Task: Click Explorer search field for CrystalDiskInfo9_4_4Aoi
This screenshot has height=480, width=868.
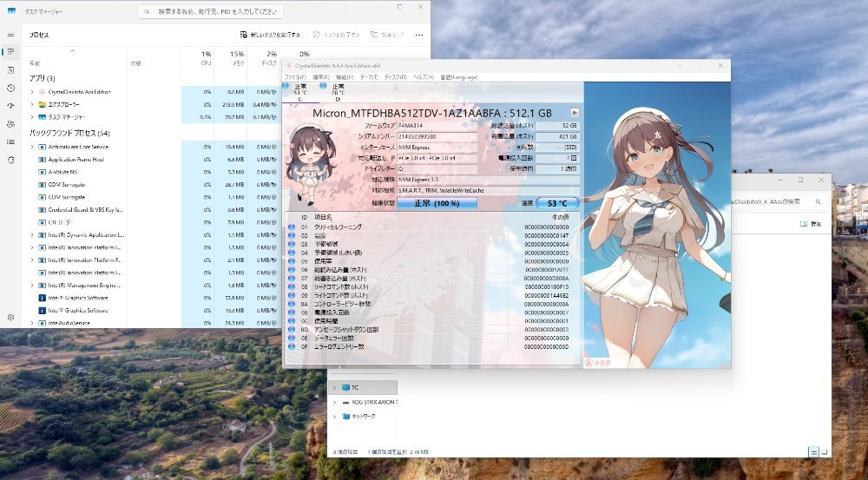Action: [x=779, y=202]
